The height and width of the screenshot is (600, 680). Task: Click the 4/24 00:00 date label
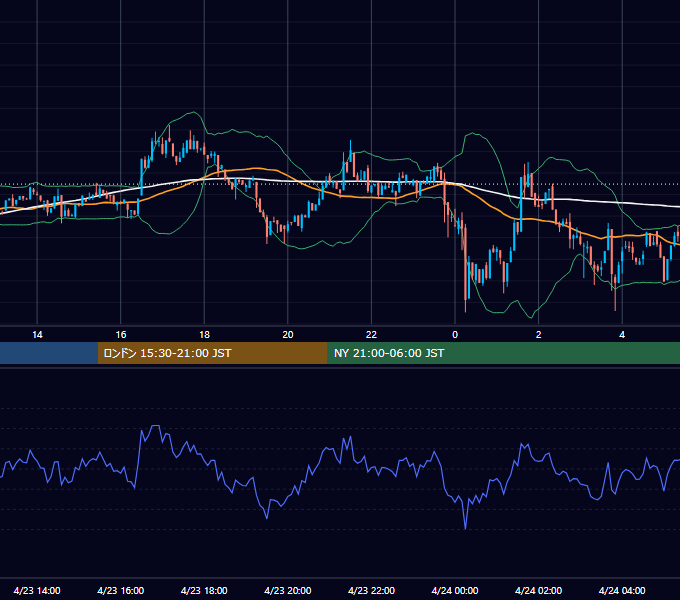(x=455, y=590)
